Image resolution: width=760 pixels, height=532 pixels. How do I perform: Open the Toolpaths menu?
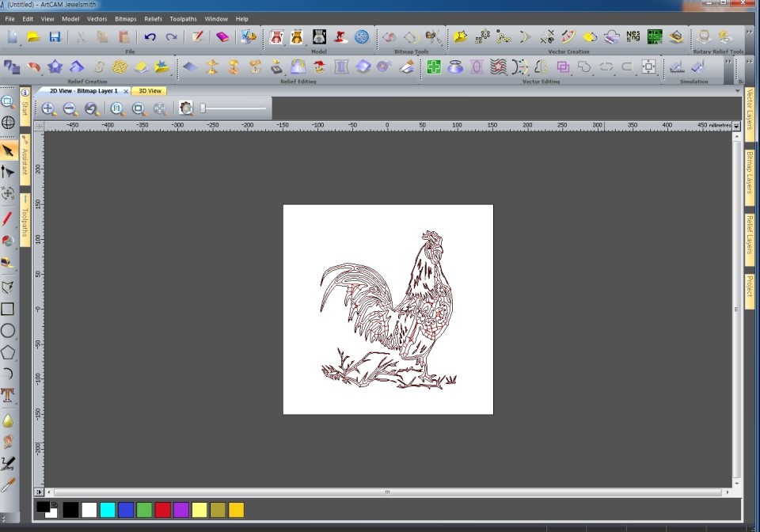pos(183,19)
